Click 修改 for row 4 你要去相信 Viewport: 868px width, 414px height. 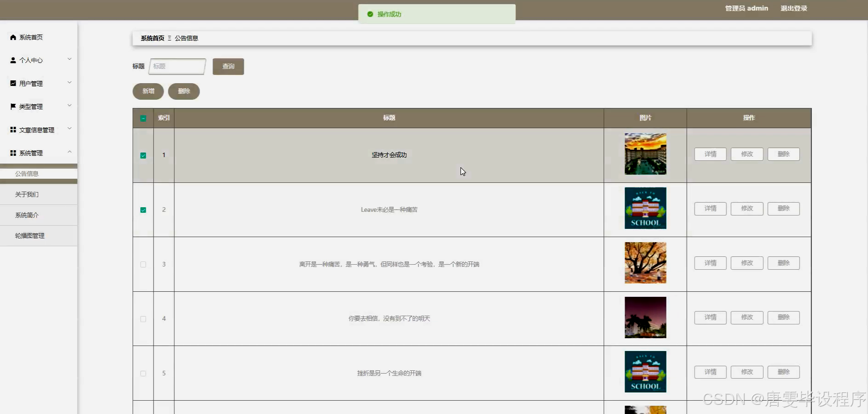tap(747, 318)
